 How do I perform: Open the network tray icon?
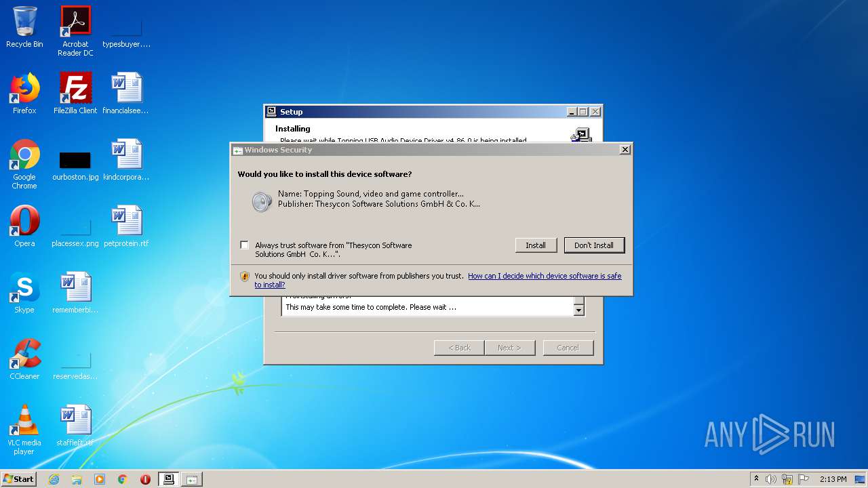tap(787, 479)
